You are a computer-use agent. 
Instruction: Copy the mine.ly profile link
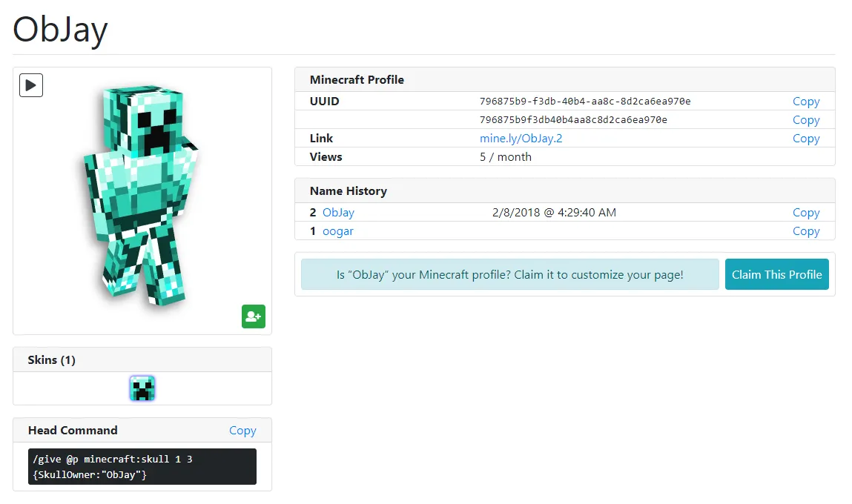[806, 139]
